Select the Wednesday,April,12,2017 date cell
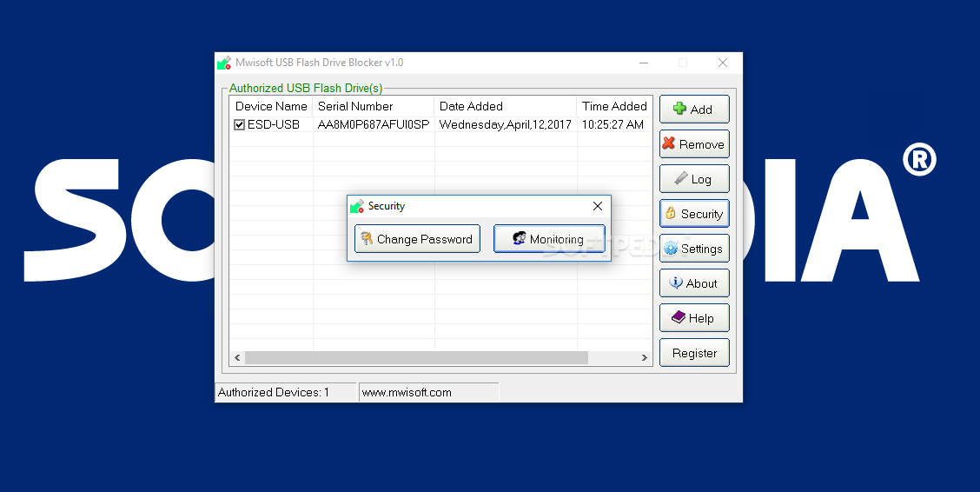 coord(505,124)
